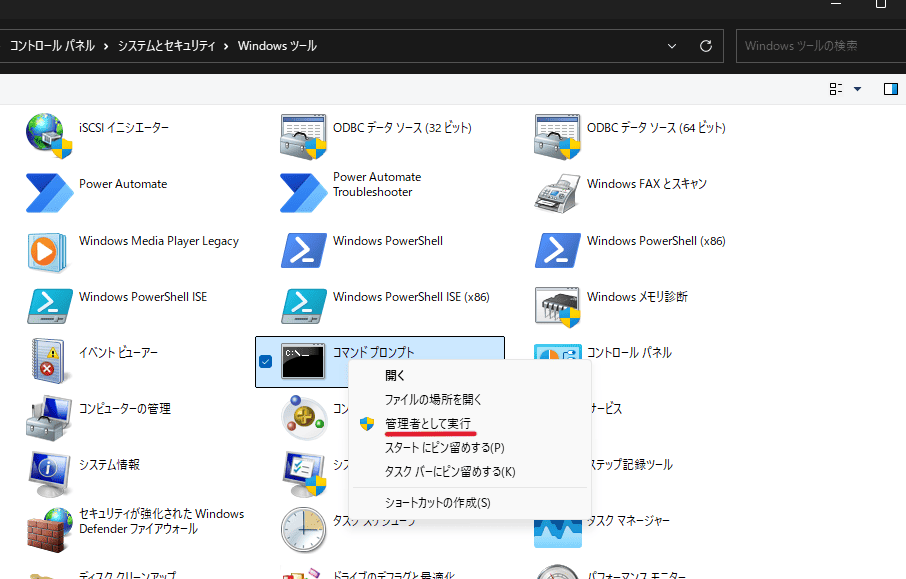This screenshot has height=579, width=906.
Task: Click the system configuration checklist monitor icon
Action: (x=305, y=474)
